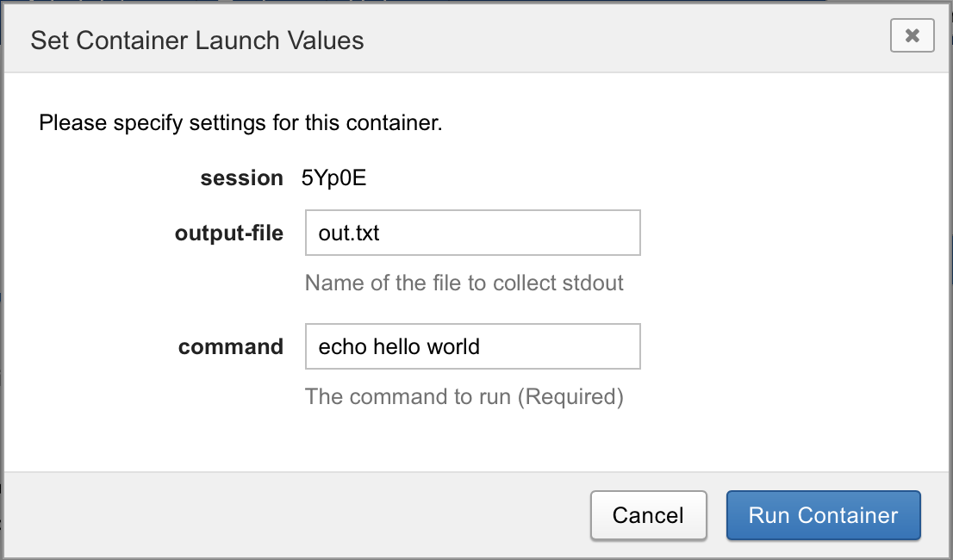
Task: Select the command field label
Action: coord(230,346)
